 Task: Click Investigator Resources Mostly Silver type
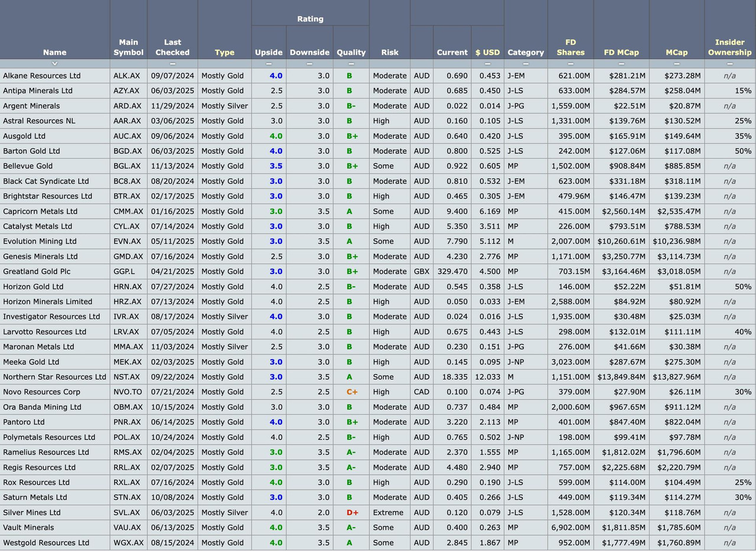(x=224, y=317)
